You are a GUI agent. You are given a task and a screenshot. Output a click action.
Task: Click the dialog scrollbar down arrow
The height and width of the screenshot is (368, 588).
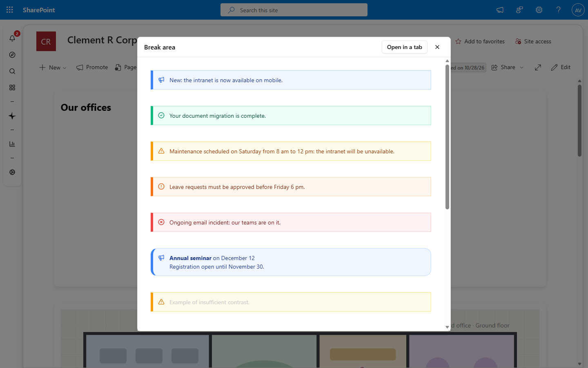pos(447,327)
